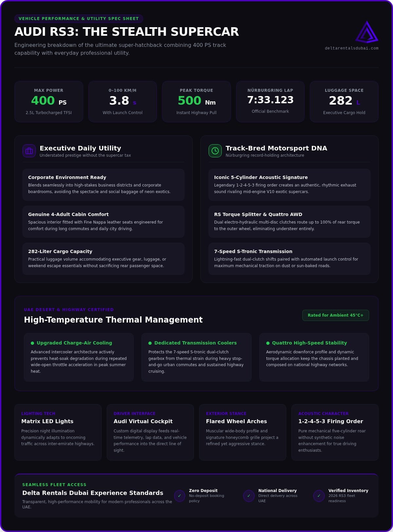This screenshot has height=532, width=393.
Task: Click the checkmark icon next to Zero Deposit
Action: 179,496
